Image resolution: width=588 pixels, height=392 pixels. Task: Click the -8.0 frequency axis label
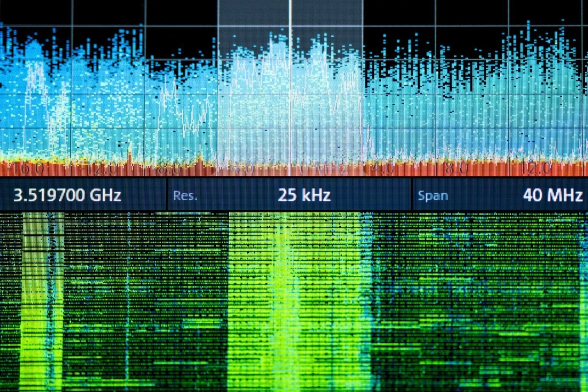169,169
